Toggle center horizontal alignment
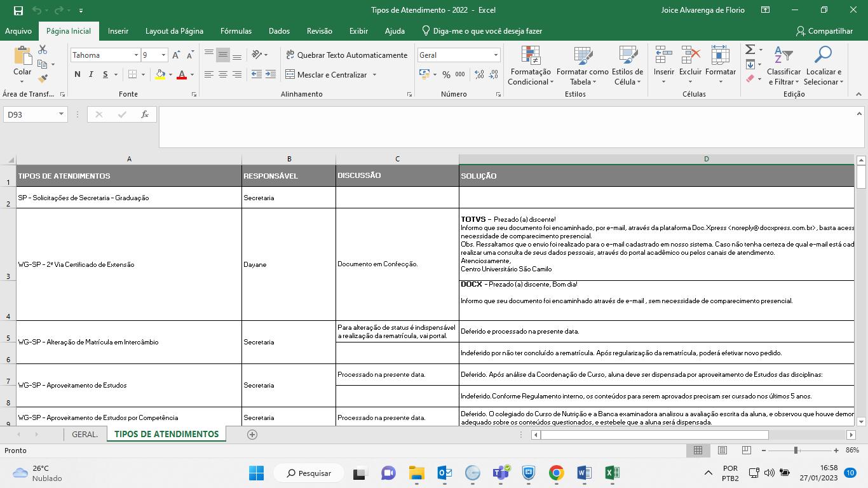The height and width of the screenshot is (488, 868). [x=222, y=74]
